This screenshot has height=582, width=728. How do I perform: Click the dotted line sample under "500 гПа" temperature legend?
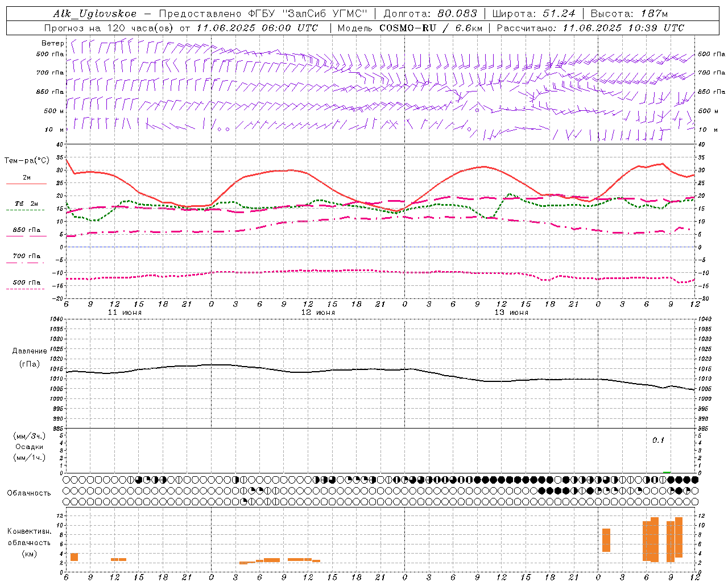25,289
